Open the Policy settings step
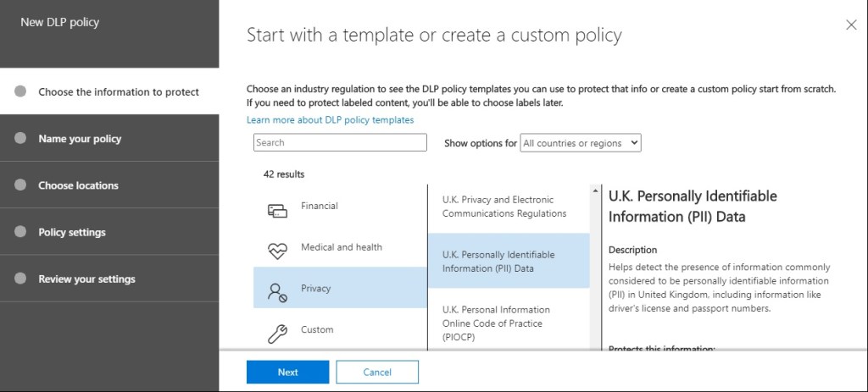The height and width of the screenshot is (392, 868). [72, 232]
